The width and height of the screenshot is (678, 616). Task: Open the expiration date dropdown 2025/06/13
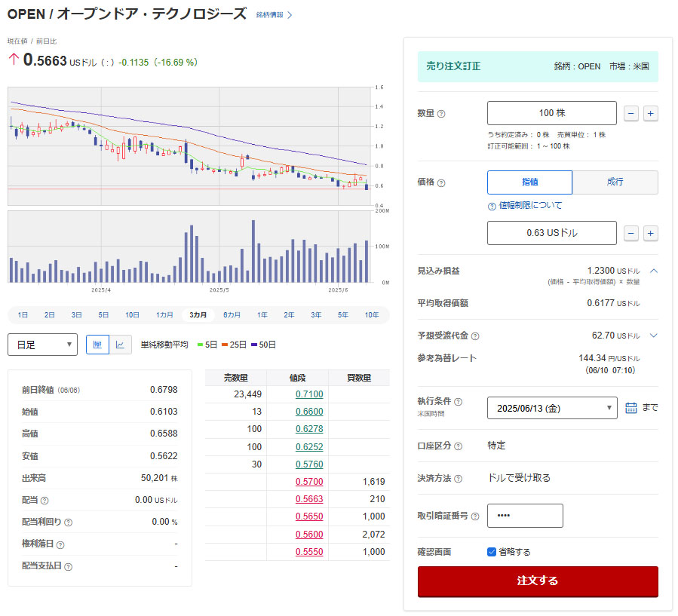coord(552,408)
